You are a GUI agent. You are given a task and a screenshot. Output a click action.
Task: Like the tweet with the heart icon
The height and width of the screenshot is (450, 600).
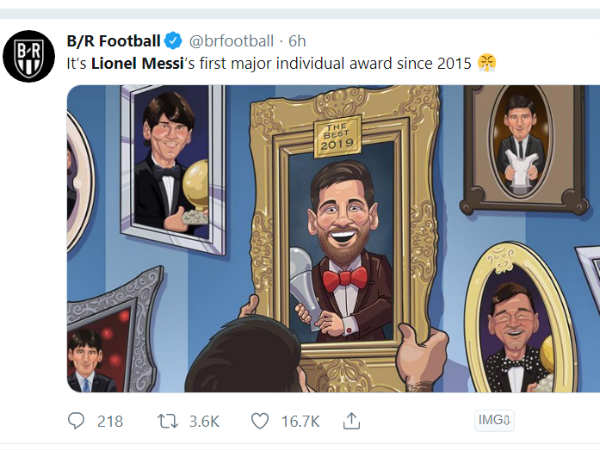(x=260, y=421)
